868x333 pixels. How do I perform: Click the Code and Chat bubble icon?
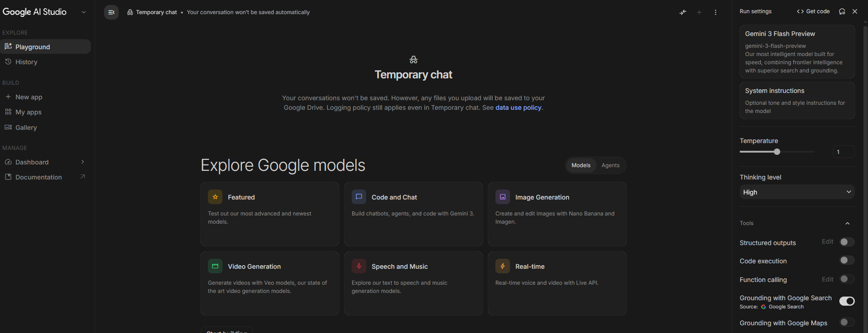359,197
